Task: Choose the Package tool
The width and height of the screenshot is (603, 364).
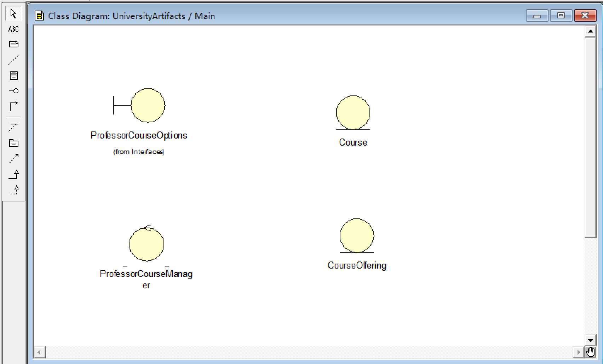Action: tap(13, 143)
